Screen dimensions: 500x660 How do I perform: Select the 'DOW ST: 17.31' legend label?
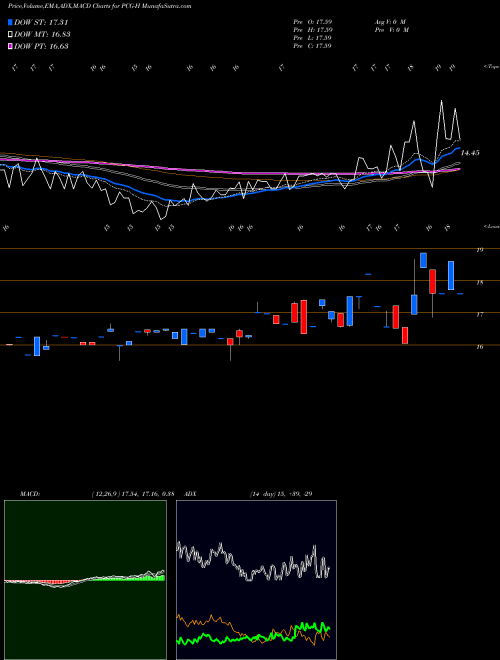pos(41,22)
